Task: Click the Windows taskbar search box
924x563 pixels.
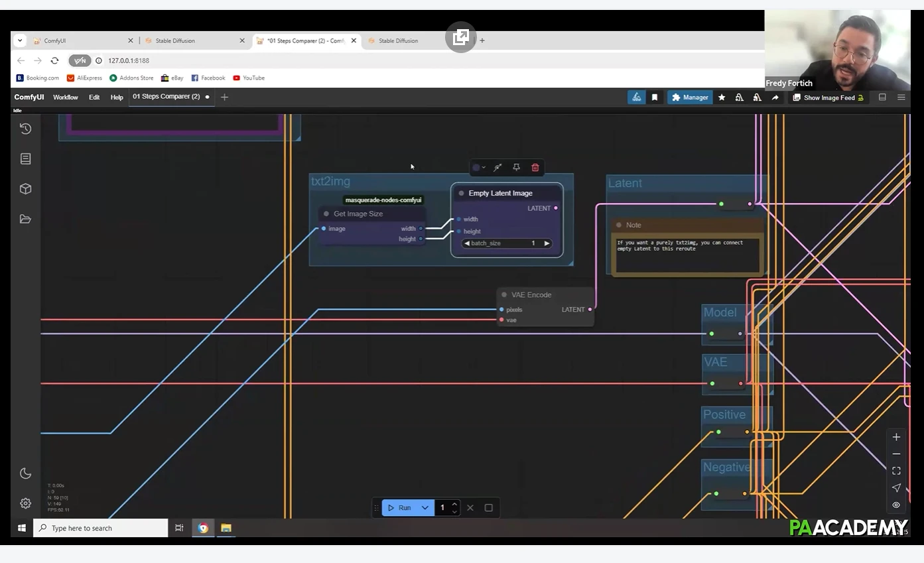Action: coord(101,528)
